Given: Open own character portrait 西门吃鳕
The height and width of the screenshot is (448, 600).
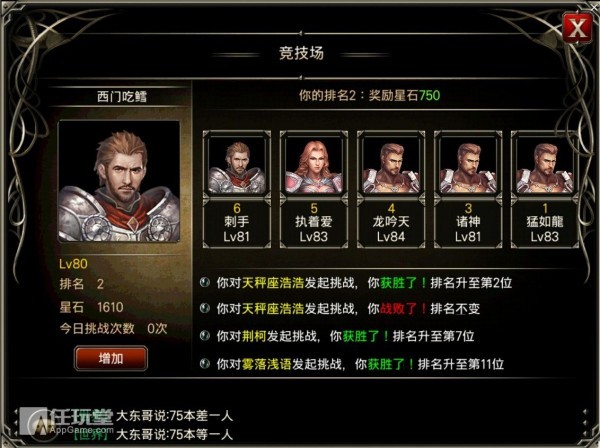Looking at the screenshot, I should click(x=119, y=181).
